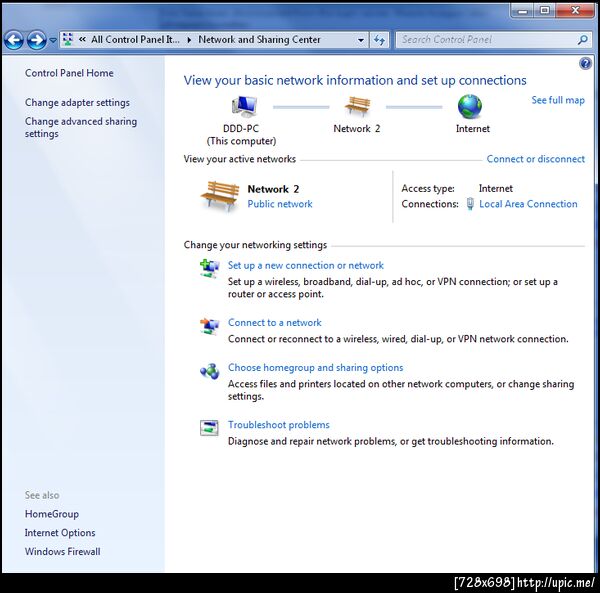Click the homegroup spheres icon
600x593 pixels.
click(x=209, y=371)
